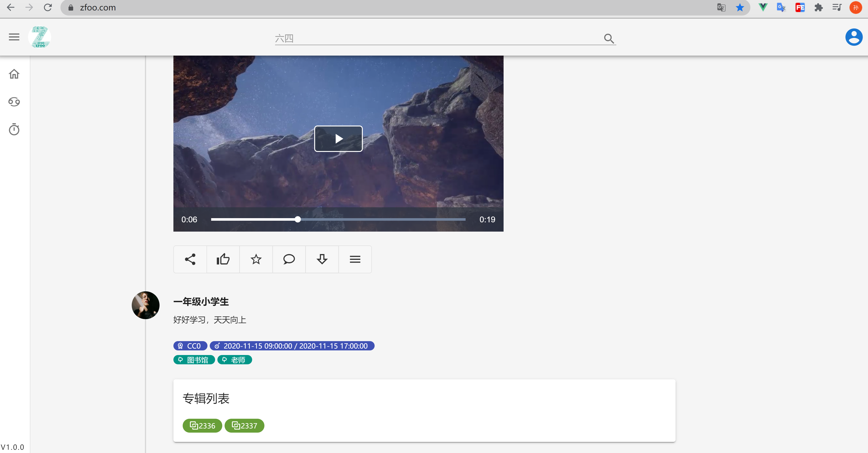The height and width of the screenshot is (453, 868).
Task: Click the share icon below video
Action: (x=190, y=259)
